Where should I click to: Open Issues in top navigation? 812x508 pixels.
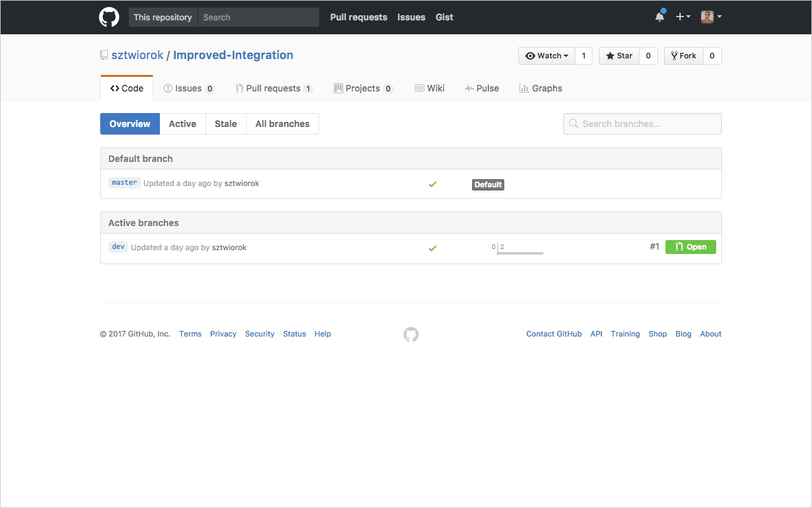point(411,17)
